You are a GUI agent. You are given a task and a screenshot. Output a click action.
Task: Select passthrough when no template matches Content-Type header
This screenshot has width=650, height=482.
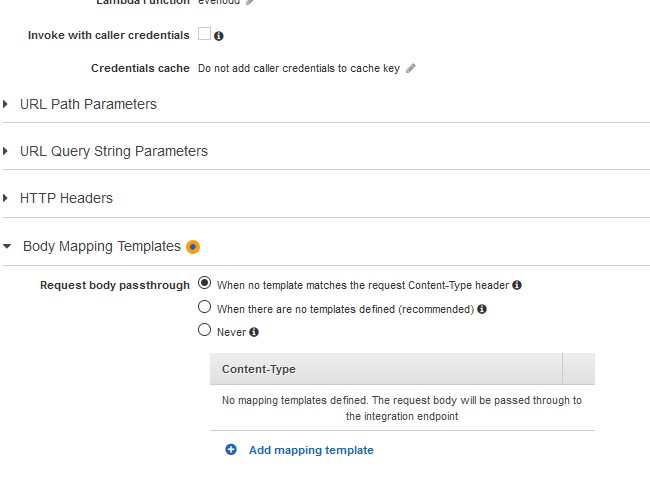pyautogui.click(x=204, y=283)
